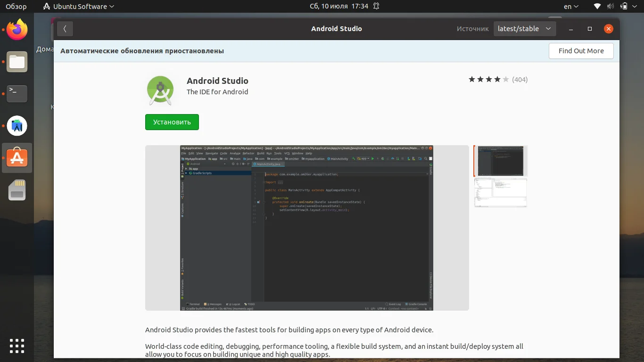Expand the latest/stable source dropdown

point(525,29)
